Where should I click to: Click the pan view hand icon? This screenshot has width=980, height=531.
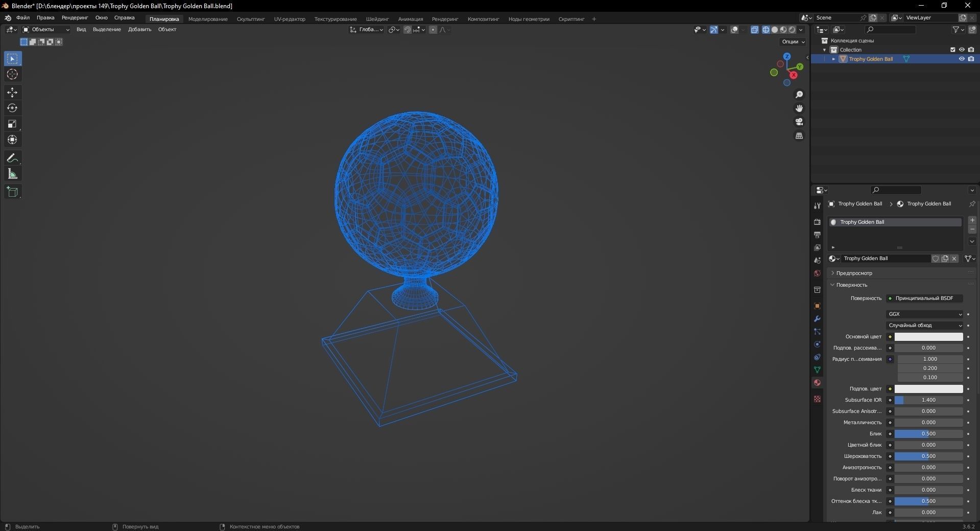pos(799,108)
